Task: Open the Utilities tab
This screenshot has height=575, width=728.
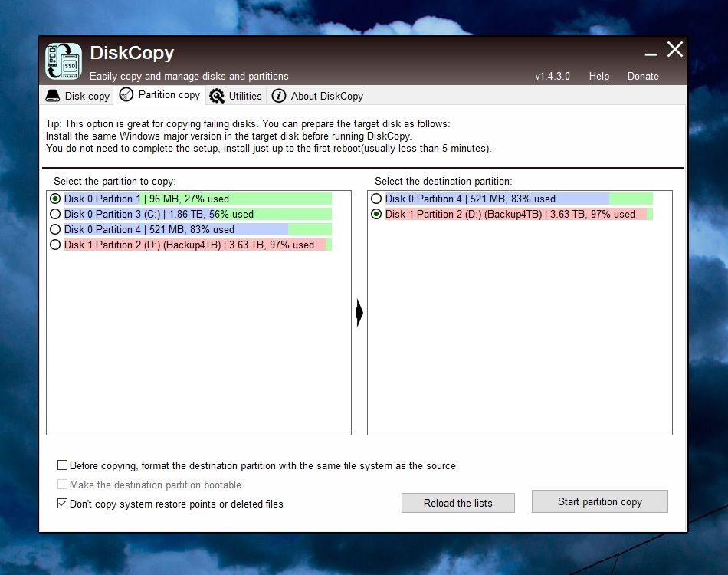Action: pyautogui.click(x=236, y=96)
